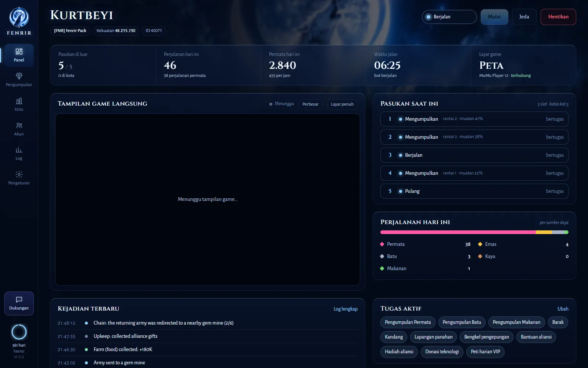Toggle the Kandang task chip
This screenshot has width=588, height=368.
pos(394,337)
